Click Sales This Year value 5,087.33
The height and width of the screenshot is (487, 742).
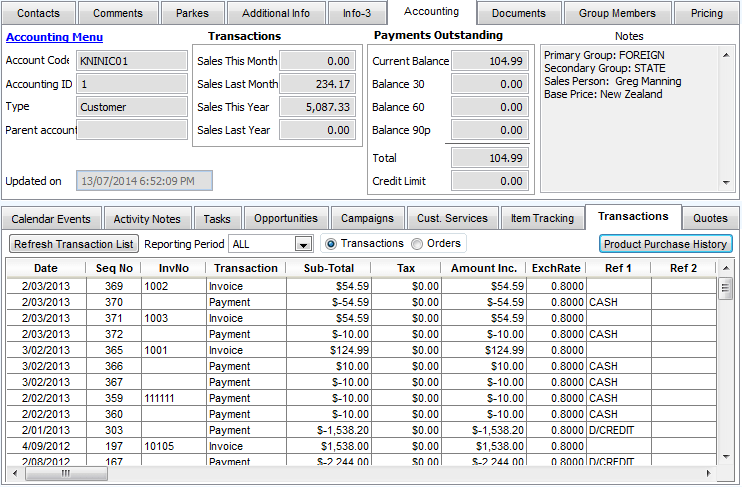click(x=317, y=107)
